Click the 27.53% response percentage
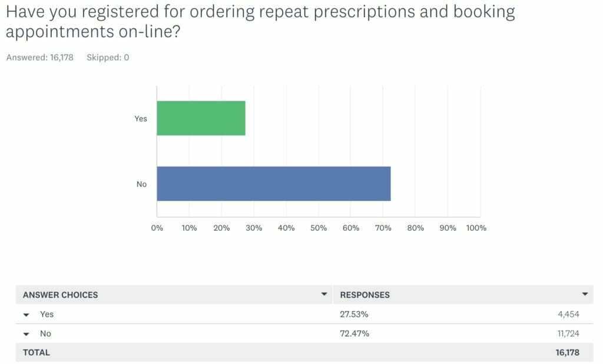Viewport: 603px width, 364px height. tap(354, 315)
